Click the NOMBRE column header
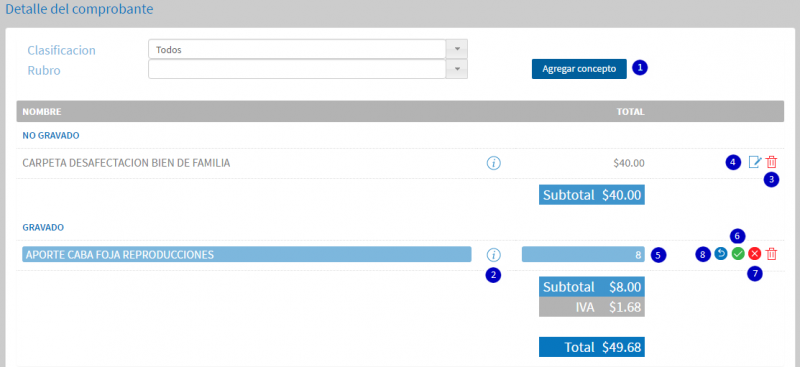 42,111
